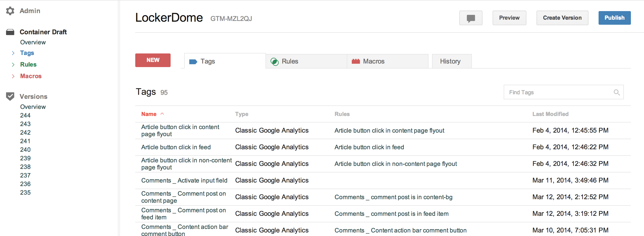Click the red Macros brick icon
Viewport: 644px width, 236px height.
point(356,61)
